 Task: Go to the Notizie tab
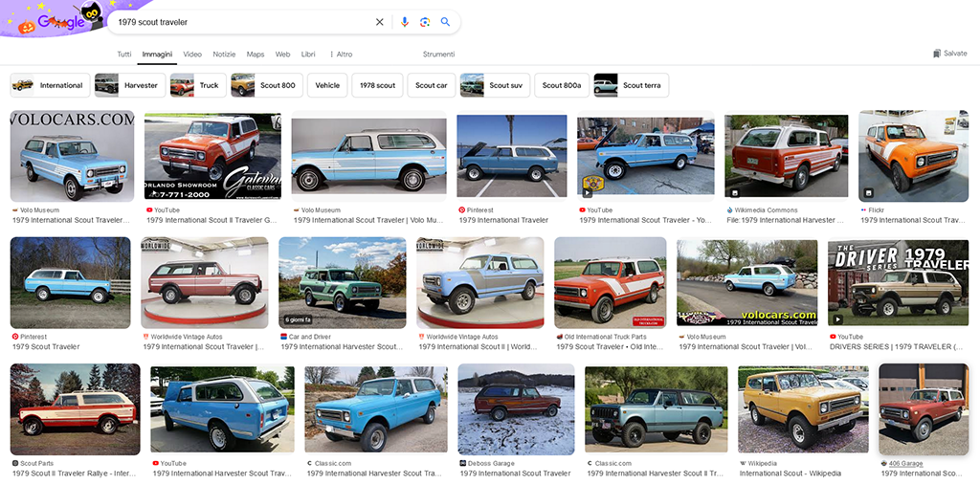pos(224,55)
